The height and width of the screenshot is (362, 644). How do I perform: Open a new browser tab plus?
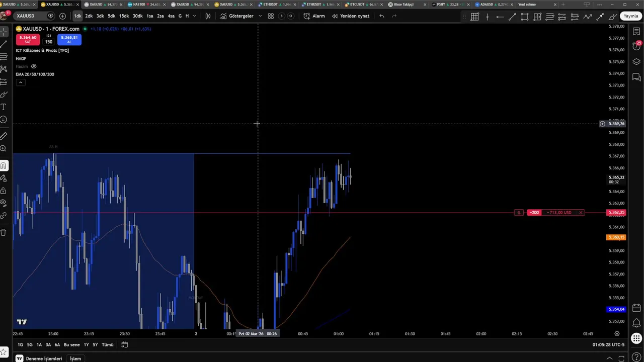[563, 5]
